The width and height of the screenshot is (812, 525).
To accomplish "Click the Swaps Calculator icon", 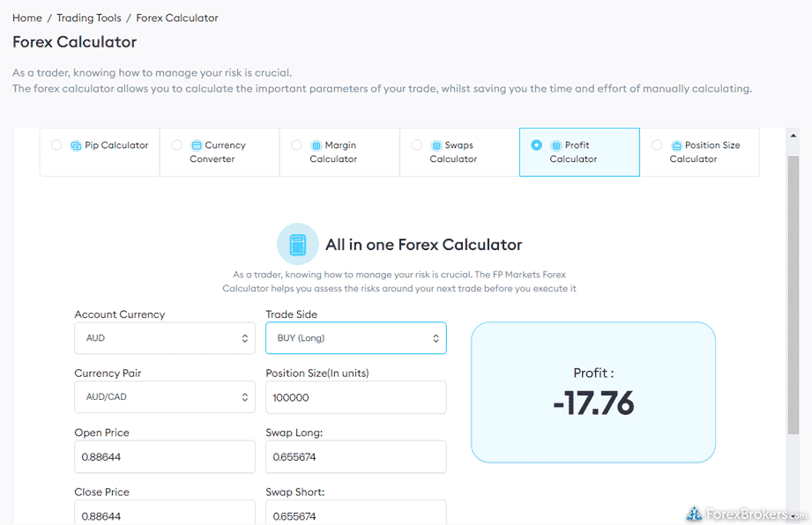I will pos(436,145).
